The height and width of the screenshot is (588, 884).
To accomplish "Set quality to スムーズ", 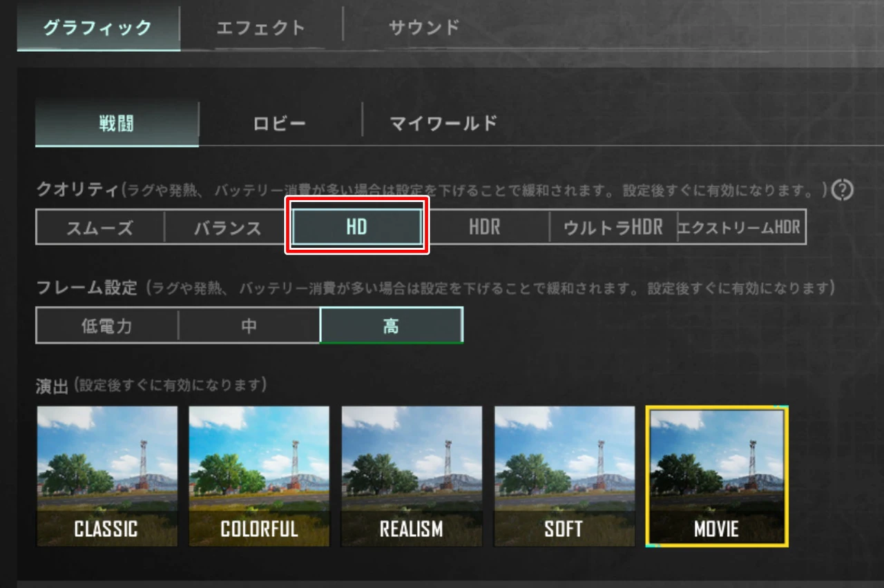I will coord(100,227).
